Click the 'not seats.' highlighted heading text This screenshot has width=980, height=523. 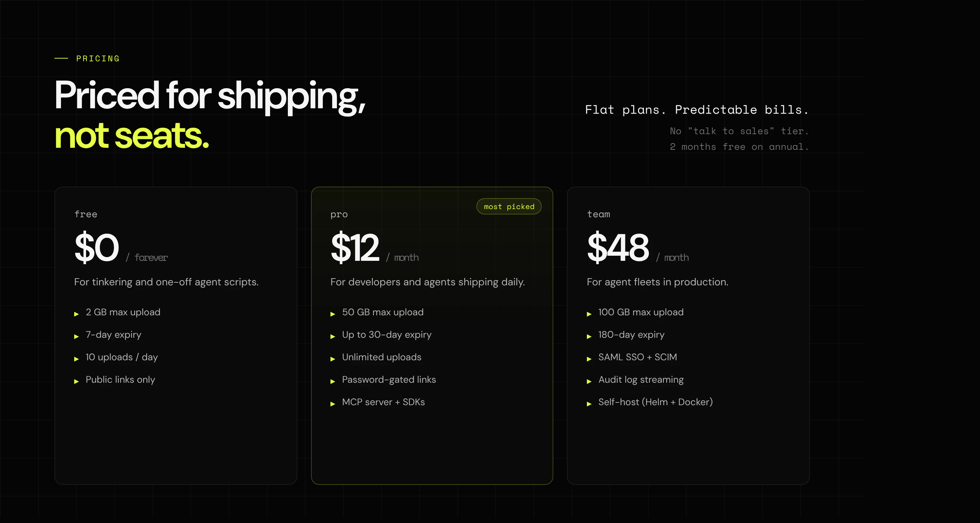coord(132,136)
